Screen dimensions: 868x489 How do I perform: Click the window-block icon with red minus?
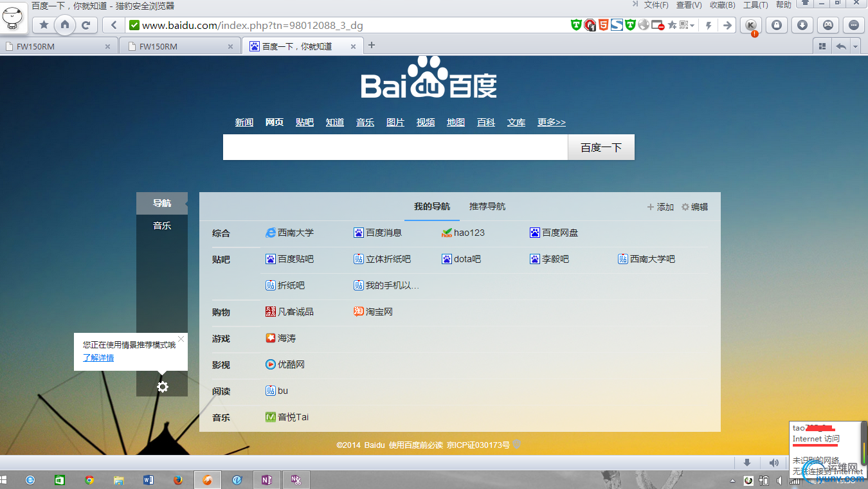point(658,26)
